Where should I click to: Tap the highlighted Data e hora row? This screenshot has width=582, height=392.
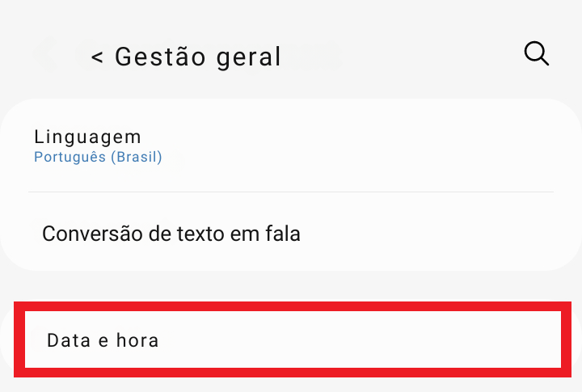point(293,339)
